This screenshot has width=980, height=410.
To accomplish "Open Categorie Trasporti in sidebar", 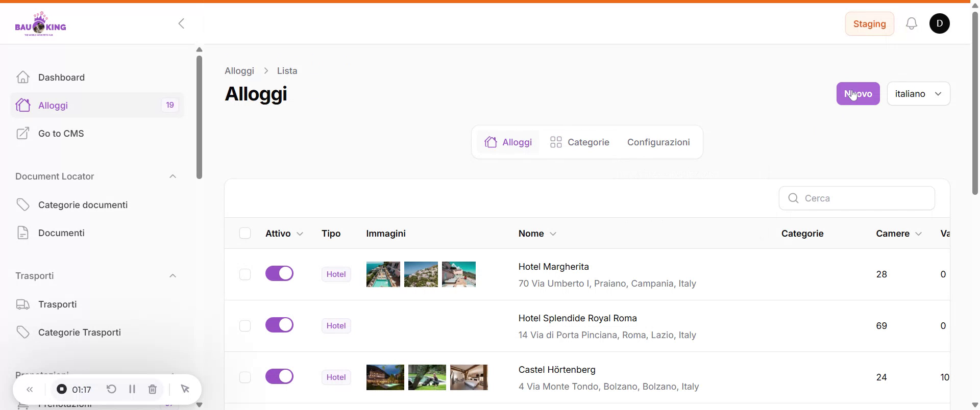I will (x=97, y=332).
